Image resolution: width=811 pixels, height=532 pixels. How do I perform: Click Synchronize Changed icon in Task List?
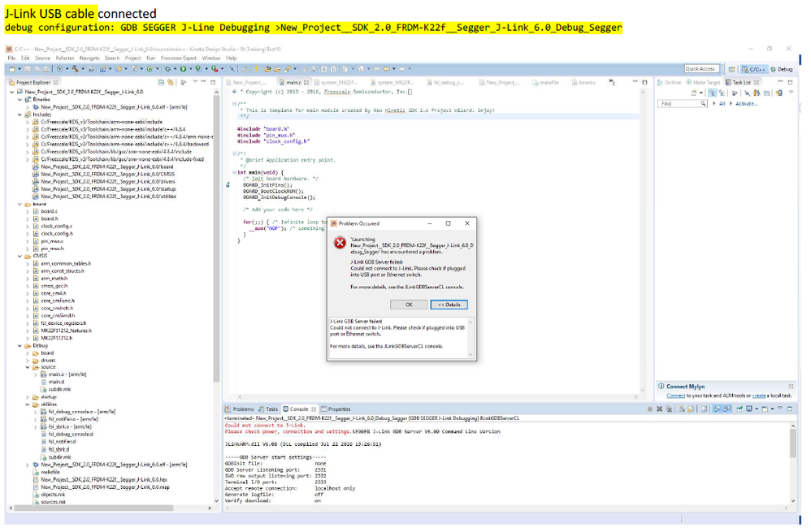pyautogui.click(x=778, y=93)
